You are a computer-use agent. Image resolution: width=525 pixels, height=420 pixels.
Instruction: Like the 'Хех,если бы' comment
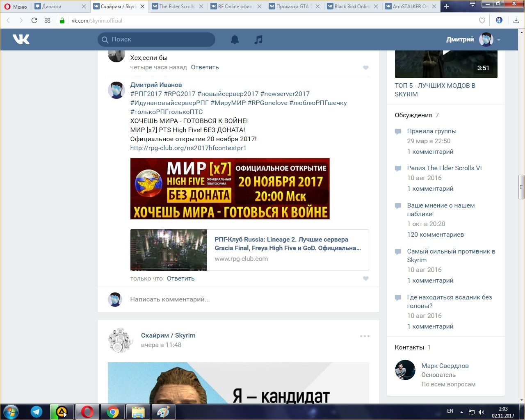coord(366,68)
